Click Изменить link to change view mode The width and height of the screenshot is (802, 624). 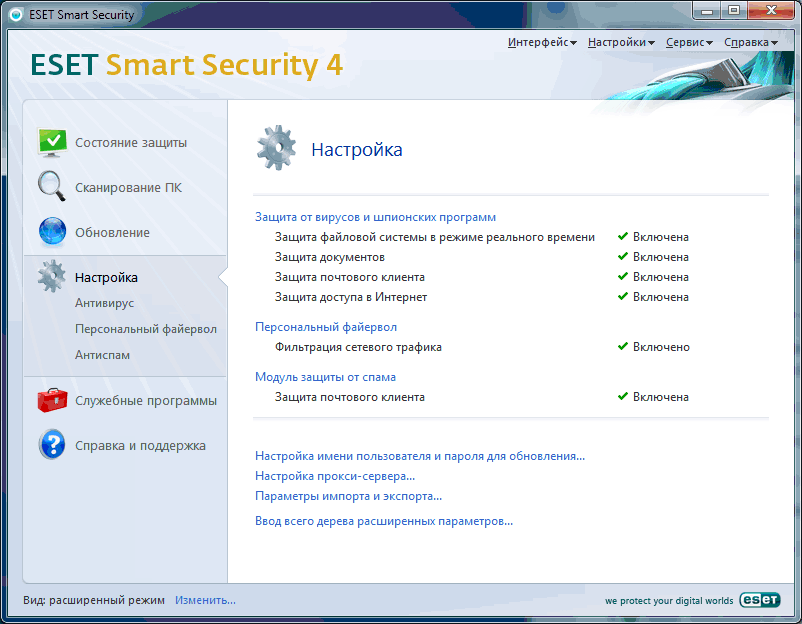tap(205, 600)
